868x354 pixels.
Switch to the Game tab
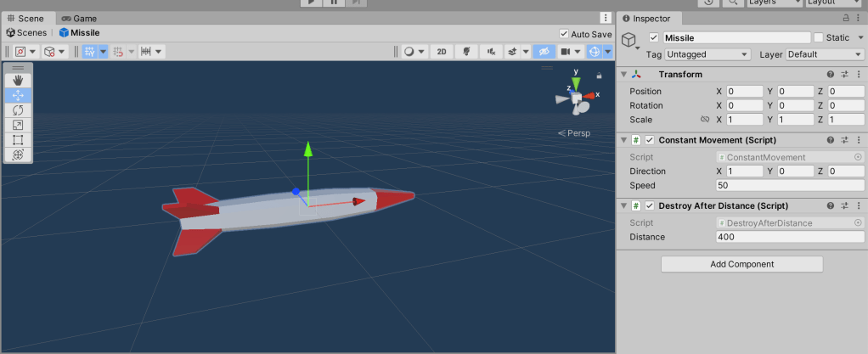(x=79, y=18)
